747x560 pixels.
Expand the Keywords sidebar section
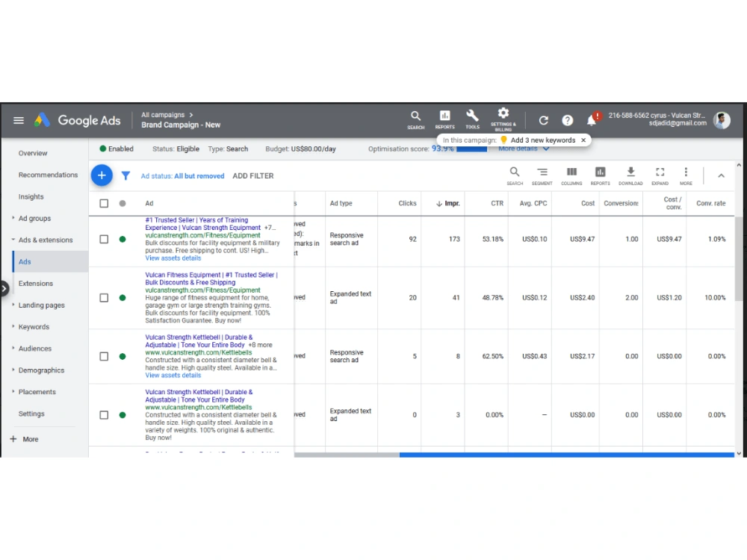coord(13,326)
